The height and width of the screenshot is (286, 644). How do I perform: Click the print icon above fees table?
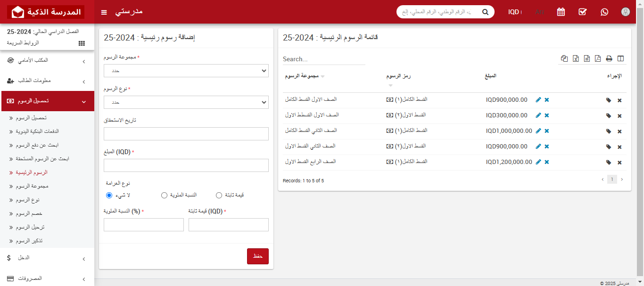click(609, 59)
